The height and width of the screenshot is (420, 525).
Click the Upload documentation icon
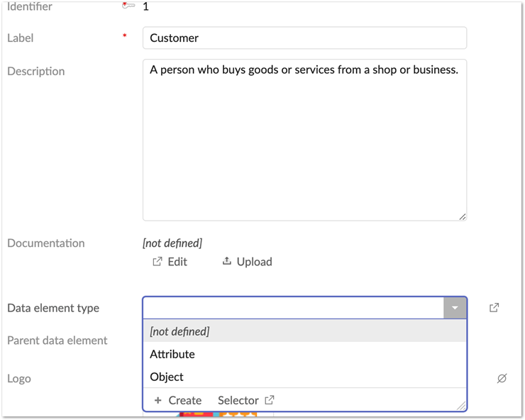coord(227,261)
